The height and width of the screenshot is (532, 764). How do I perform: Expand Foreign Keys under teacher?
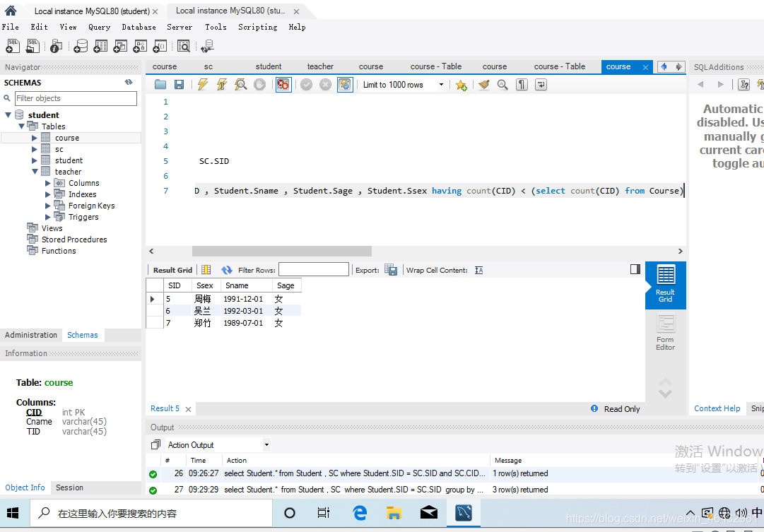pyautogui.click(x=48, y=206)
